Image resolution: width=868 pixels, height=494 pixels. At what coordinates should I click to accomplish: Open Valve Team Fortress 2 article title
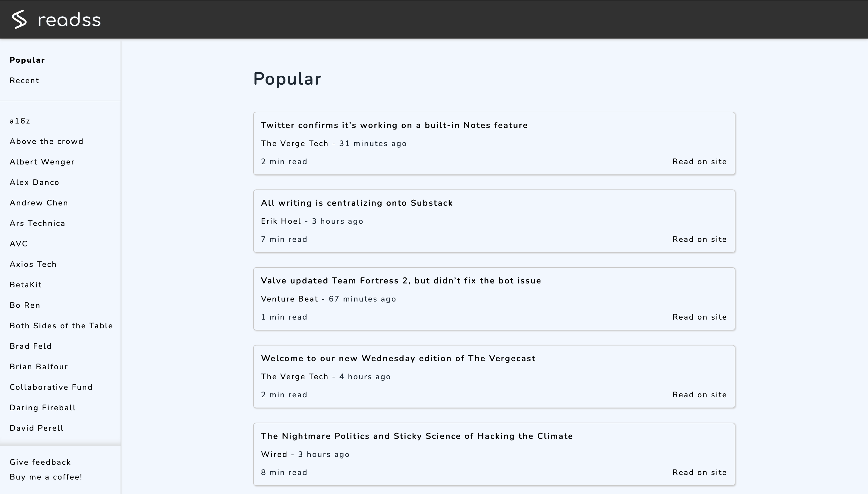tap(401, 281)
